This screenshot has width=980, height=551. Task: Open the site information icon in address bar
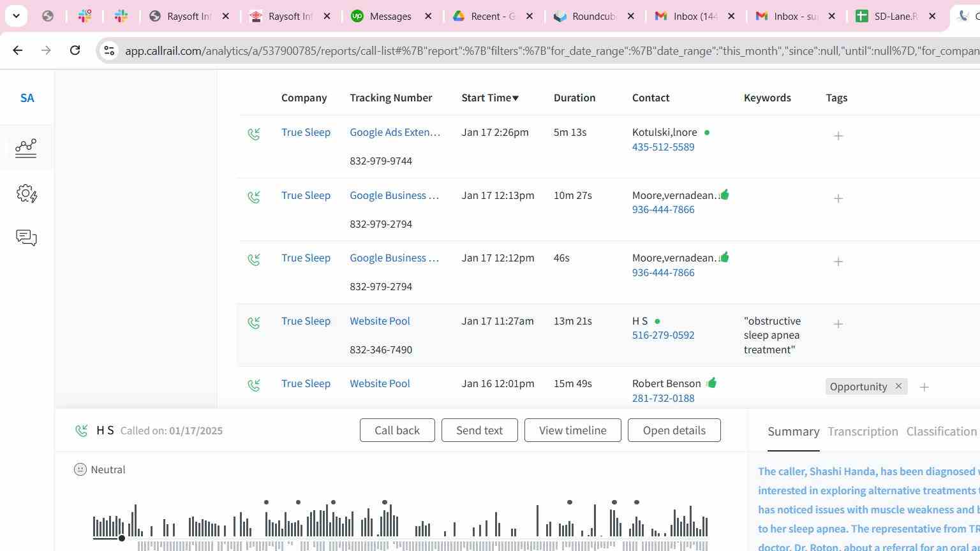[x=109, y=50]
